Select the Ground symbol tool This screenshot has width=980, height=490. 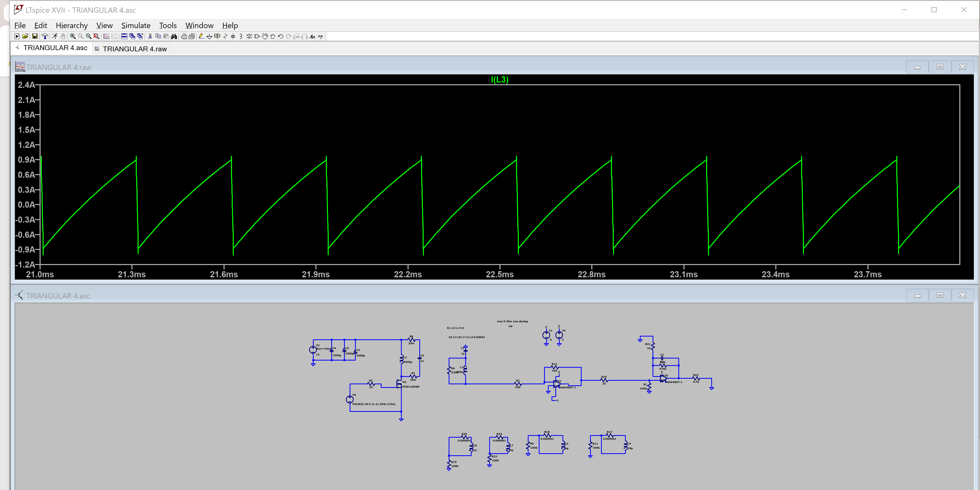209,37
